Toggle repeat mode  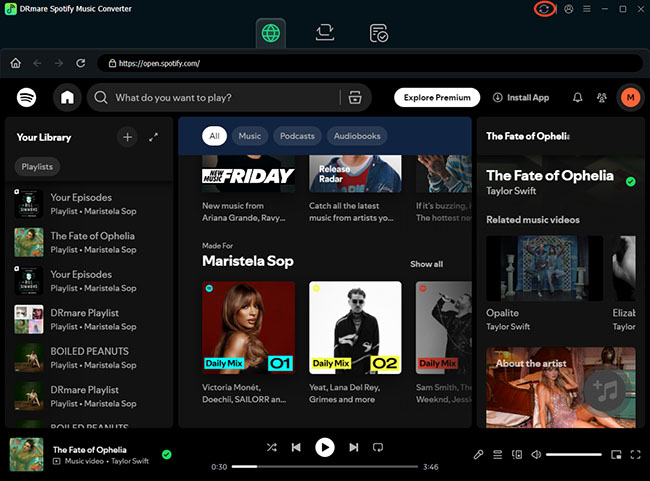pyautogui.click(x=378, y=447)
